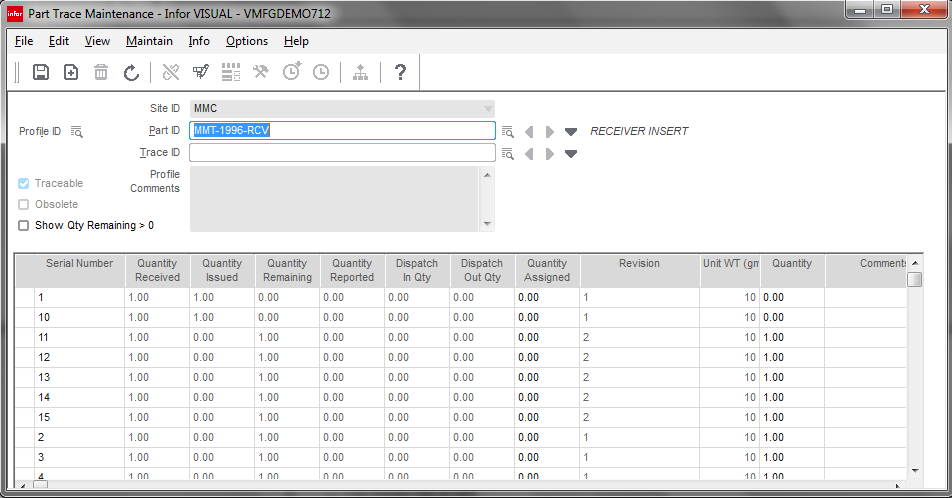Click the clock with plus toolbar icon
This screenshot has width=952, height=498.
click(x=291, y=72)
